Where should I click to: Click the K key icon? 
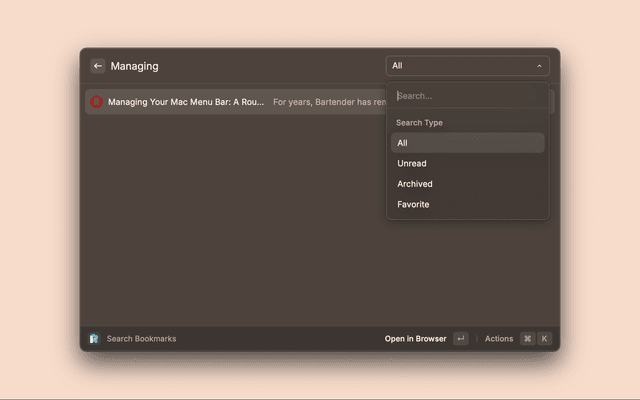pyautogui.click(x=544, y=339)
